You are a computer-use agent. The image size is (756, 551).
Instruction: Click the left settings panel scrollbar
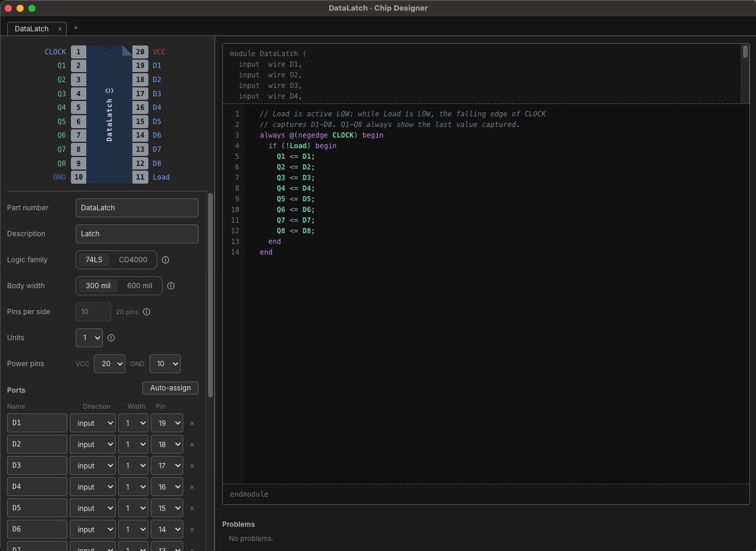point(210,295)
